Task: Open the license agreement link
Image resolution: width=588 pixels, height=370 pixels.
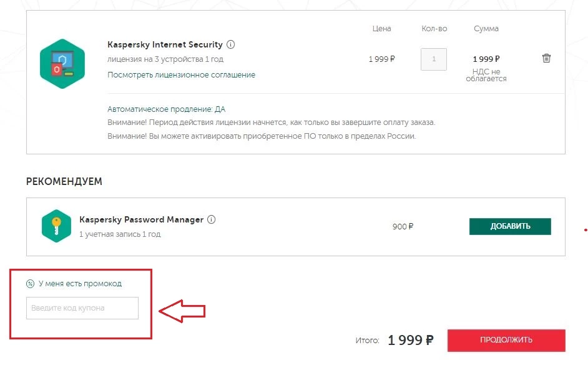Action: pos(181,75)
